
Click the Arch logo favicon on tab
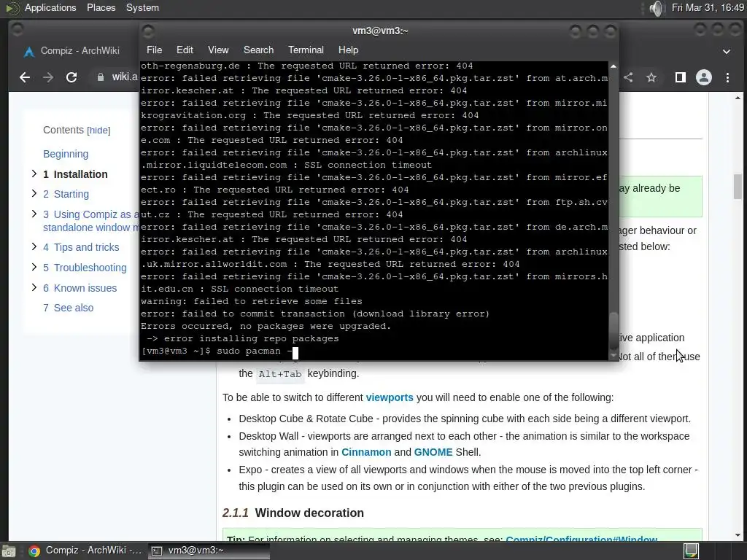tap(29, 52)
